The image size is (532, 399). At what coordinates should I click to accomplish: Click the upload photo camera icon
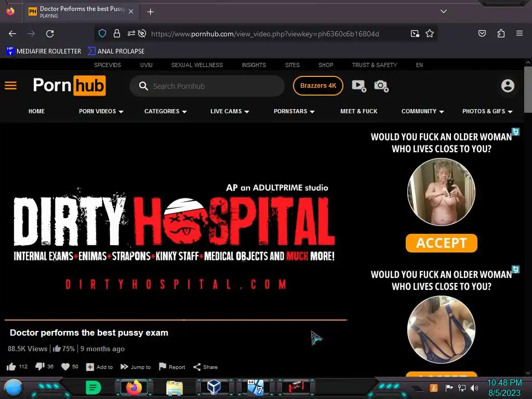(381, 86)
